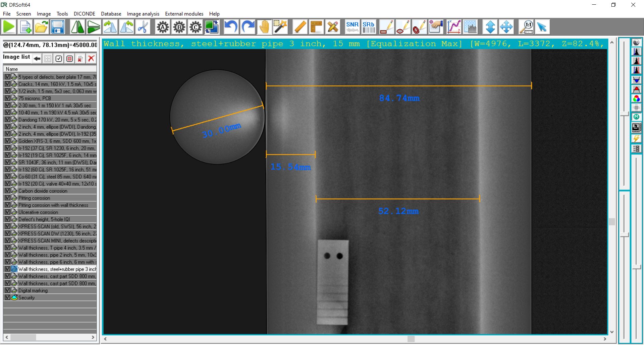Click the green M icon in right panel
This screenshot has width=644, height=345.
tap(636, 117)
